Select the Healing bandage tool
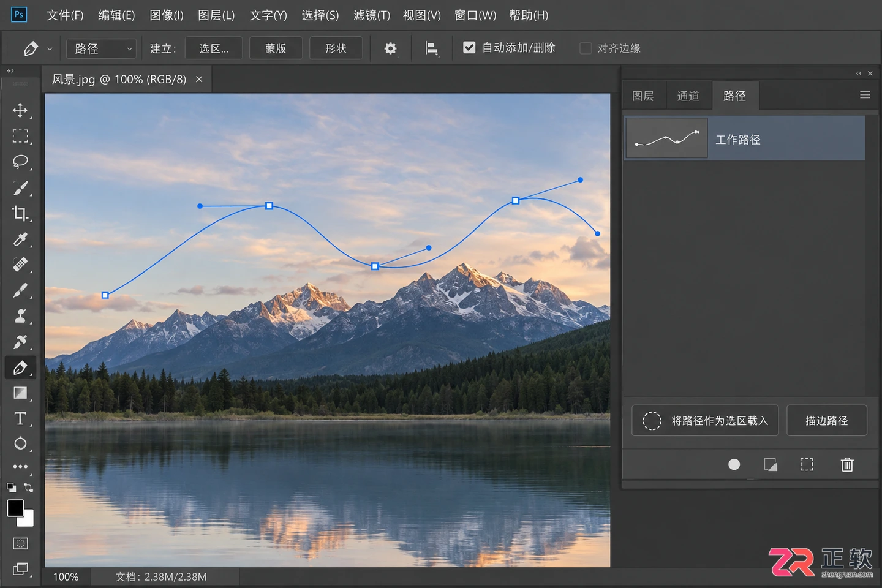Viewport: 882px width, 588px height. tap(20, 265)
